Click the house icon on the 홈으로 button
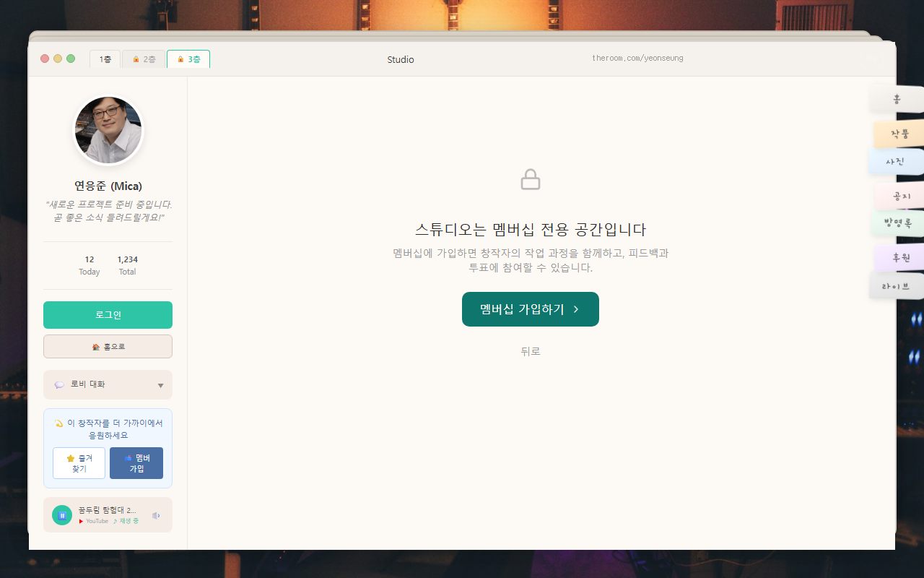The image size is (924, 578). tap(95, 346)
